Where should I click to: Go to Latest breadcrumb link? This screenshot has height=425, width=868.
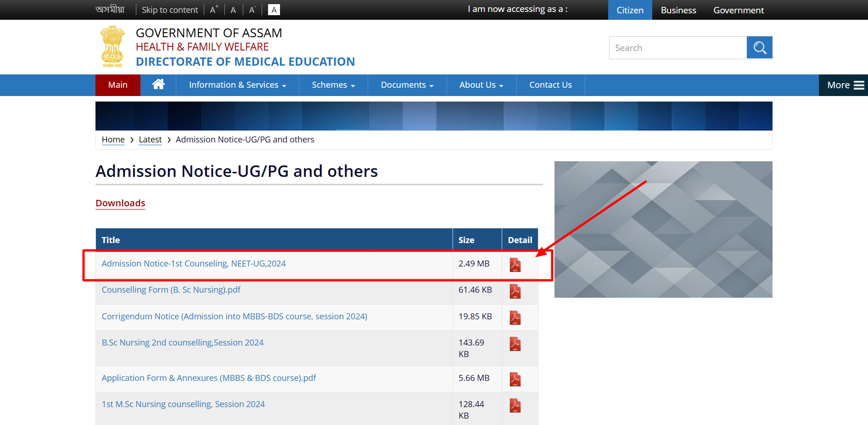click(x=150, y=140)
